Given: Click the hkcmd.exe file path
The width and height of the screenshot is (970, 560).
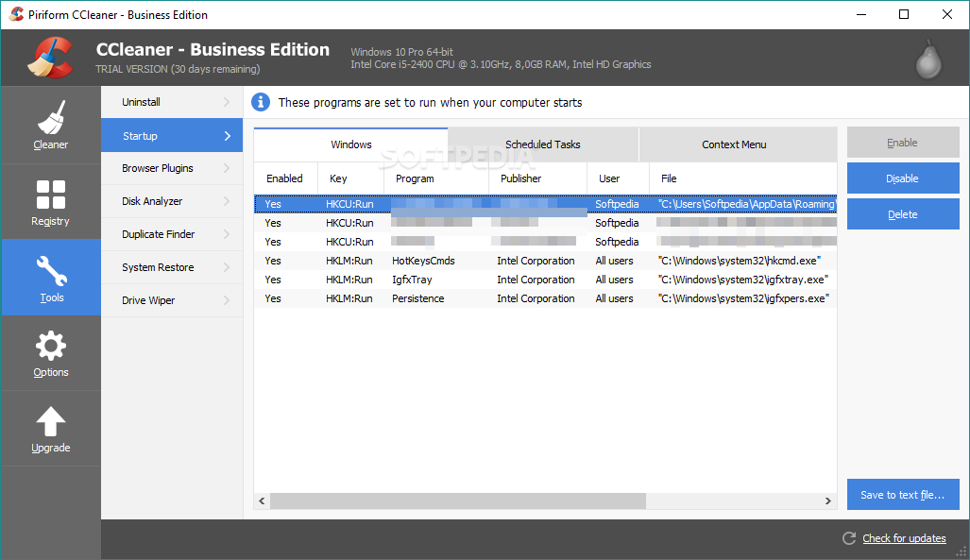Looking at the screenshot, I should [740, 261].
